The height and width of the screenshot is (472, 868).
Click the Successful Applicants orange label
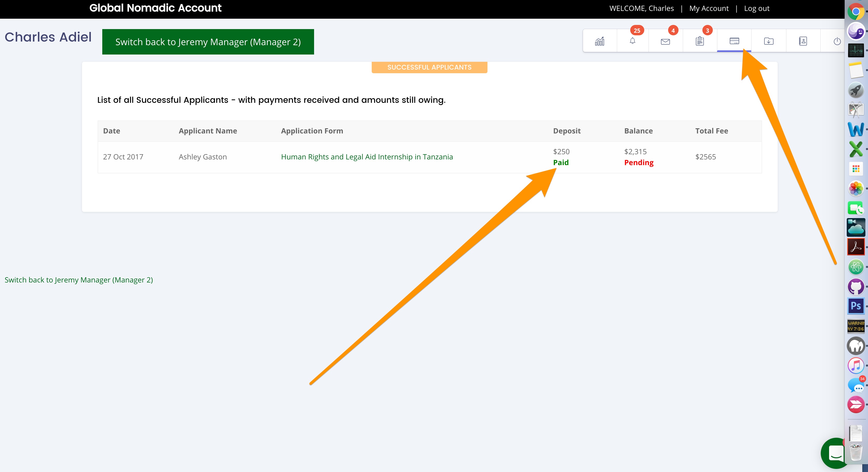429,67
